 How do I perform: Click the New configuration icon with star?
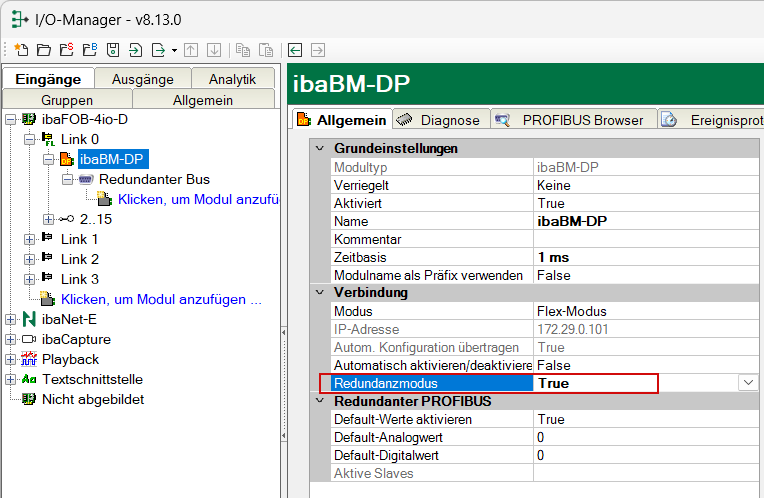[x=21, y=50]
